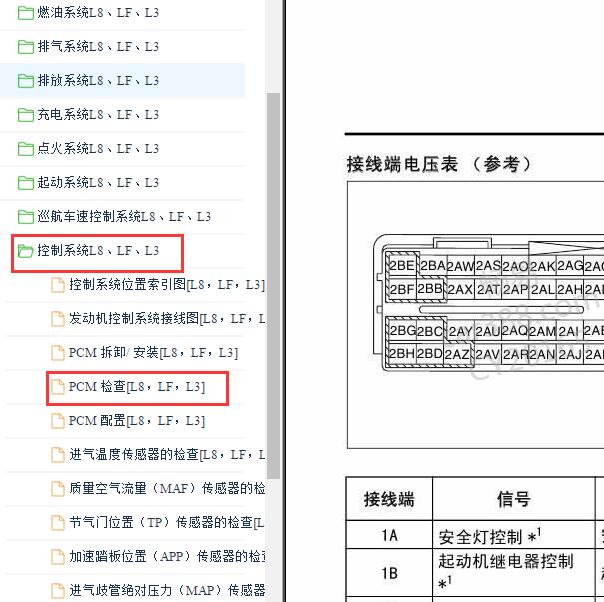Open folder icon for 充电系统L8、LF、L3
Screen dimensions: 604x602
coord(26,115)
